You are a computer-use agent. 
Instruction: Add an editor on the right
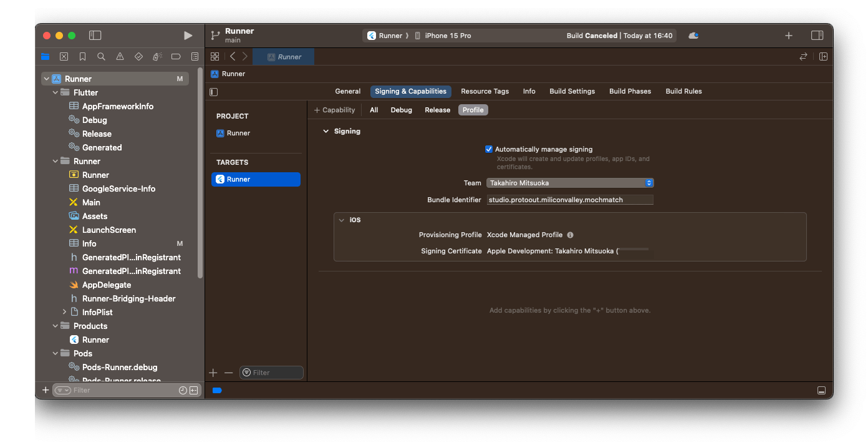(x=823, y=56)
